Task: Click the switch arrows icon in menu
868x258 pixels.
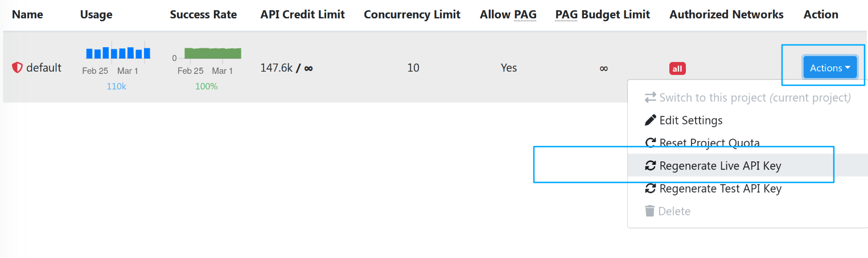Action: click(650, 98)
